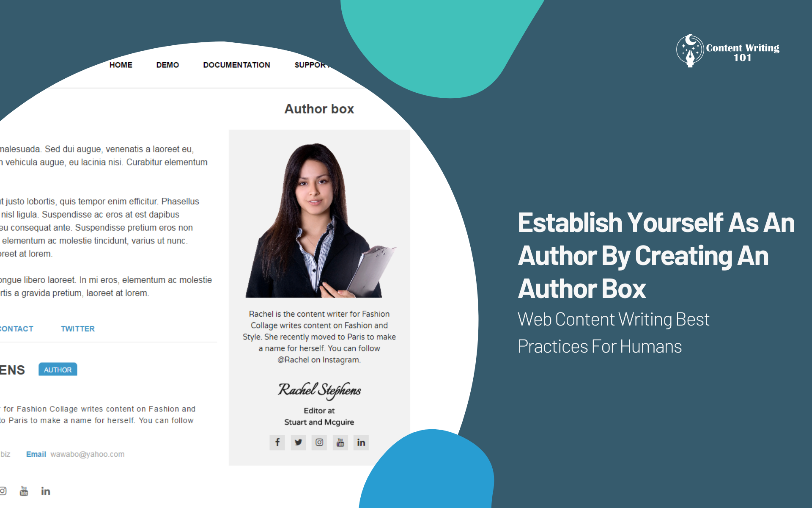Screen dimensions: 812x508
Task: Toggle CONTACT link visibility
Action: [14, 329]
